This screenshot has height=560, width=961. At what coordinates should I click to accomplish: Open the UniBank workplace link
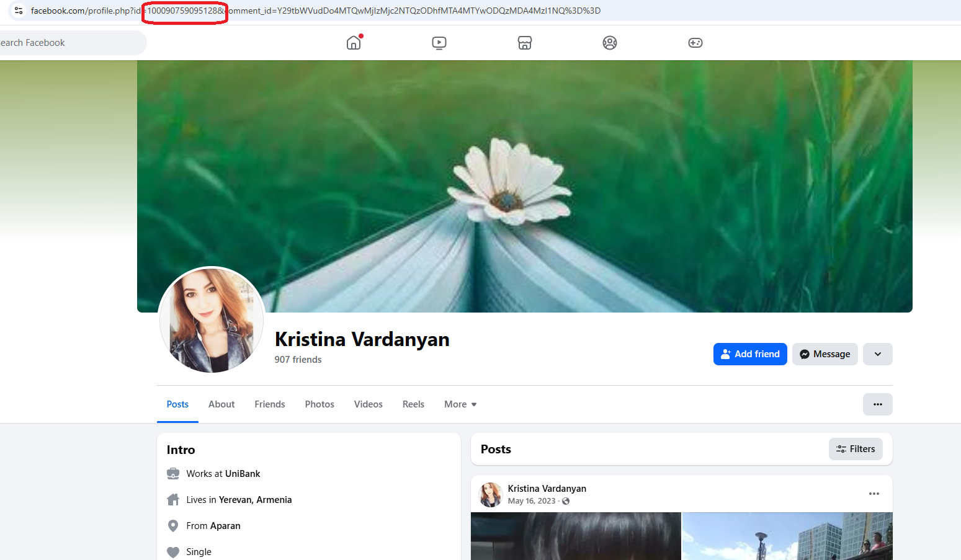pos(243,474)
